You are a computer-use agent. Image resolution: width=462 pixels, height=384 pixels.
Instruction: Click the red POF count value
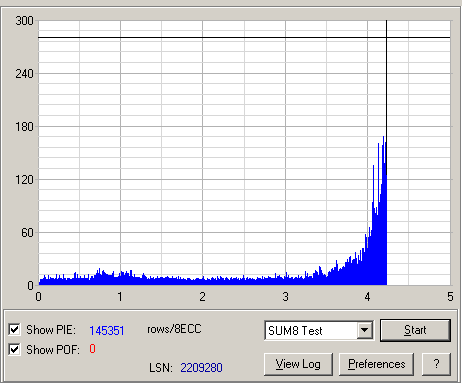92,349
